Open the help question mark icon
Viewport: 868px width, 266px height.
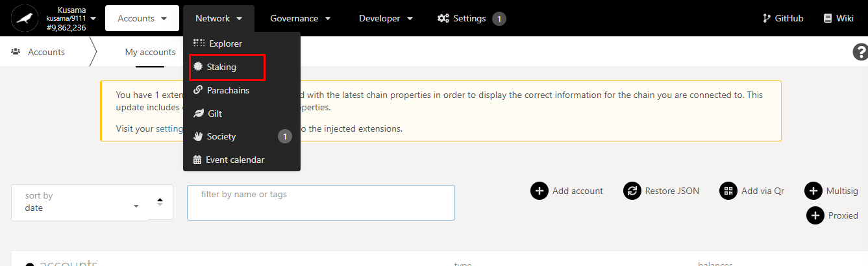[860, 53]
